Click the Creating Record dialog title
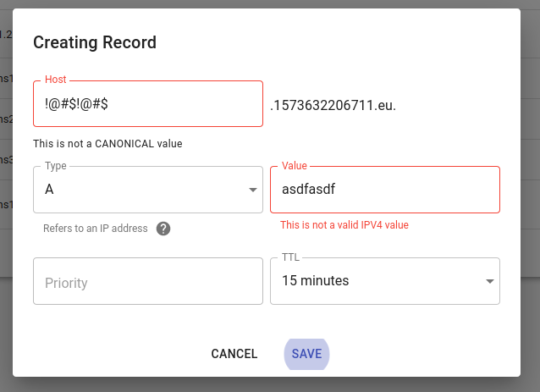Image resolution: width=540 pixels, height=392 pixels. (95, 42)
